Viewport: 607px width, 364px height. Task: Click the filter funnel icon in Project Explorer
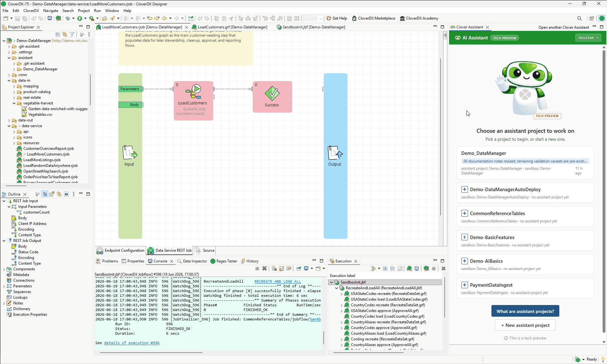pos(72,34)
